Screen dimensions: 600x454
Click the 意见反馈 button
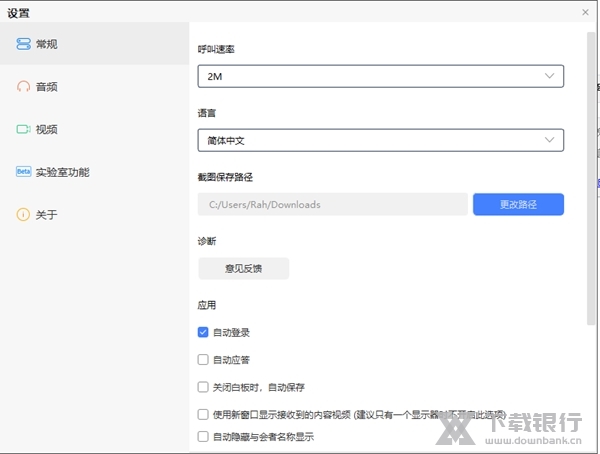[x=244, y=268]
